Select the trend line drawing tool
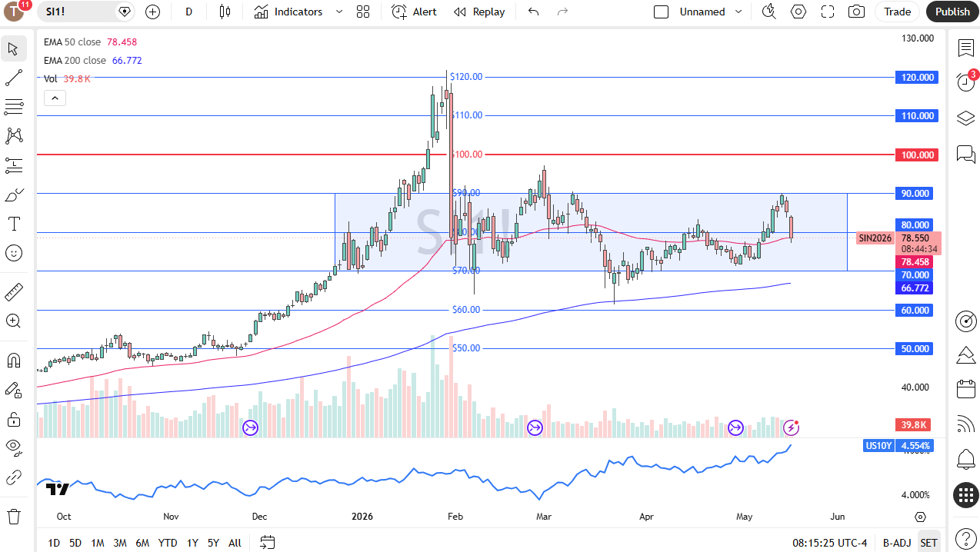The image size is (980, 552). [13, 78]
